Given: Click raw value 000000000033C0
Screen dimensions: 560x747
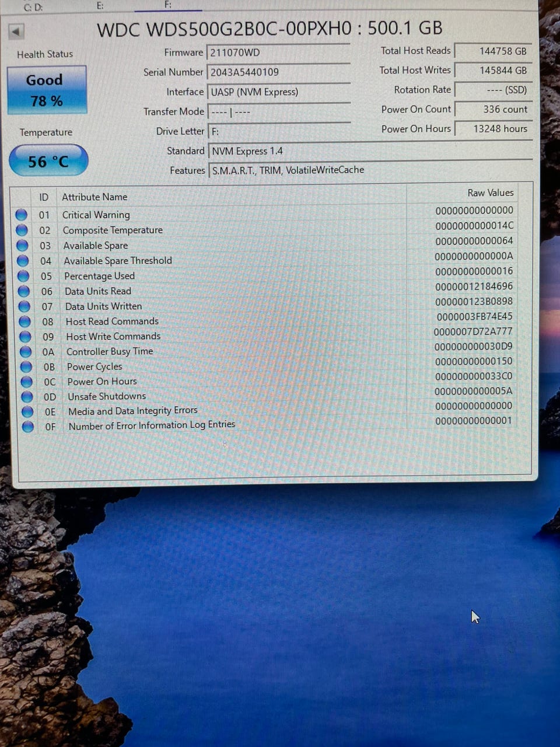Looking at the screenshot, I should coord(474,376).
